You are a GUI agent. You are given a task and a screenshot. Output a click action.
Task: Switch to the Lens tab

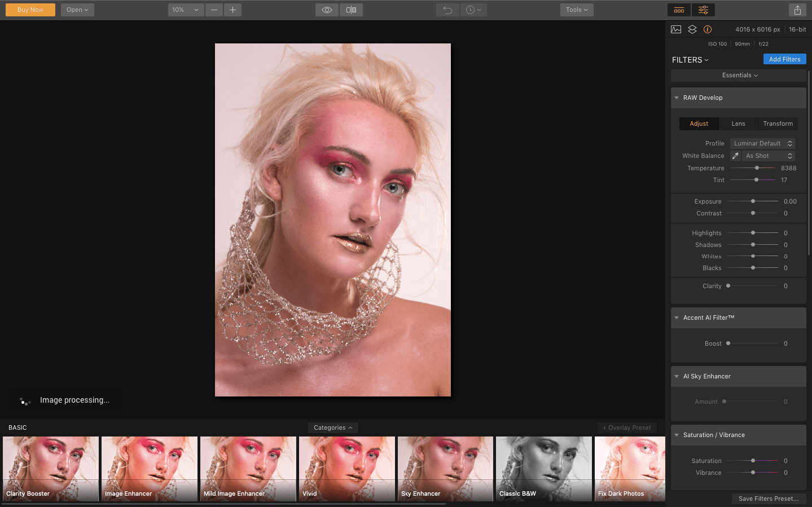[x=738, y=124]
